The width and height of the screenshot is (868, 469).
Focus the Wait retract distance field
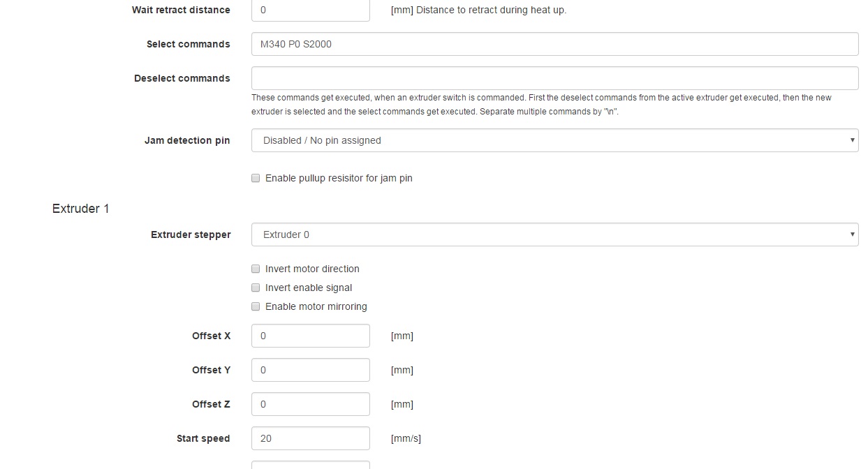pos(310,10)
